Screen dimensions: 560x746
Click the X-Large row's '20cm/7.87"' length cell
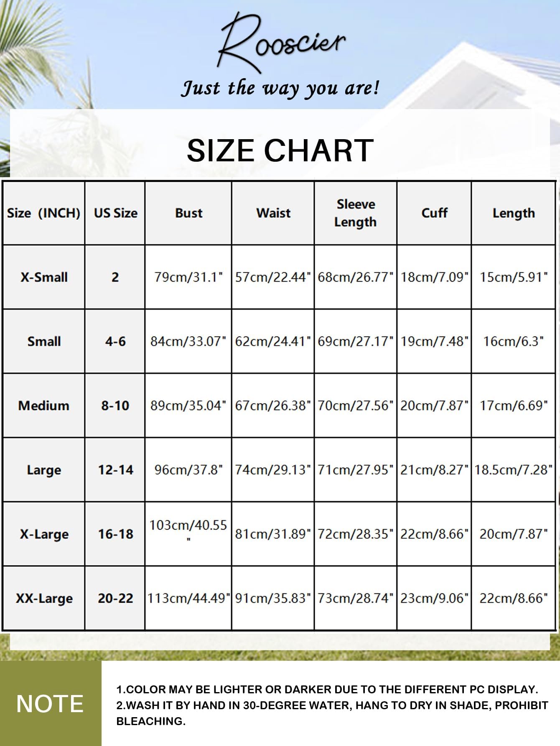point(514,534)
